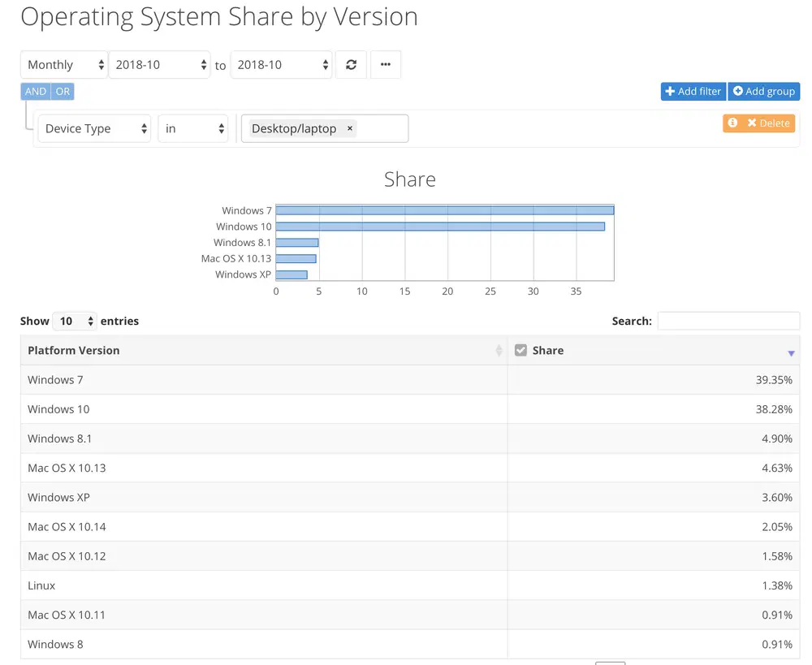This screenshot has width=812, height=665.
Task: Open the 'in' operator dropdown
Action: [x=192, y=128]
